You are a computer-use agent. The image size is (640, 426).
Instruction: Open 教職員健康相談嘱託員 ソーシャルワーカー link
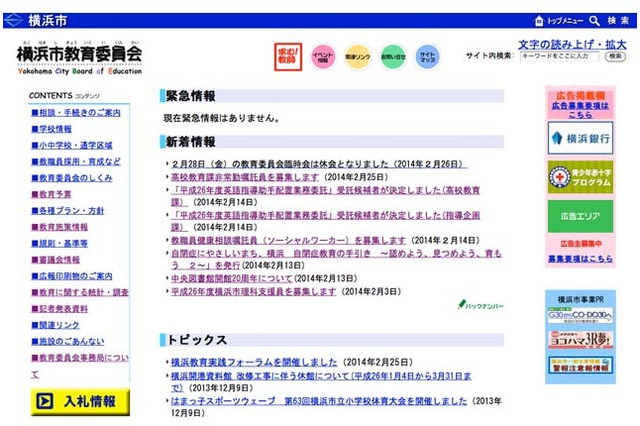tap(288, 240)
